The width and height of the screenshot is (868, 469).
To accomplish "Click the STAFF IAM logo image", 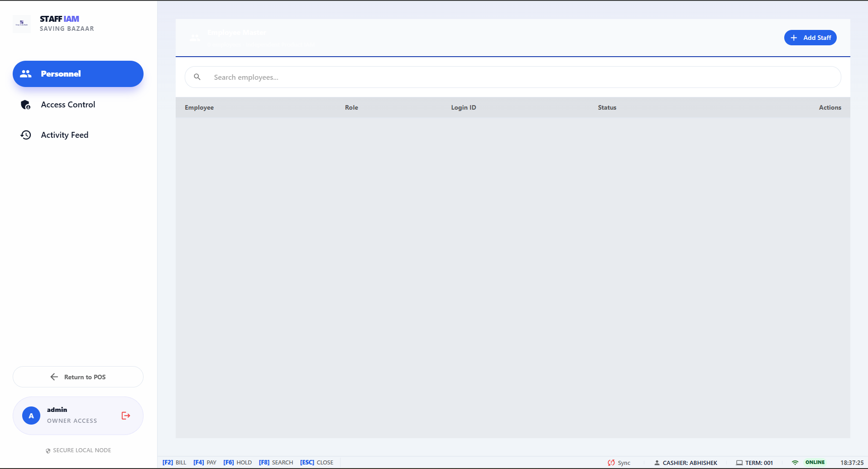I will tap(21, 24).
